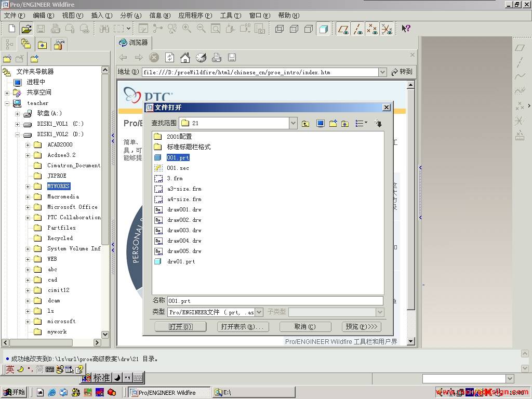532x399 pixels.
Task: Switch to wireframe display mode
Action: coord(280,29)
